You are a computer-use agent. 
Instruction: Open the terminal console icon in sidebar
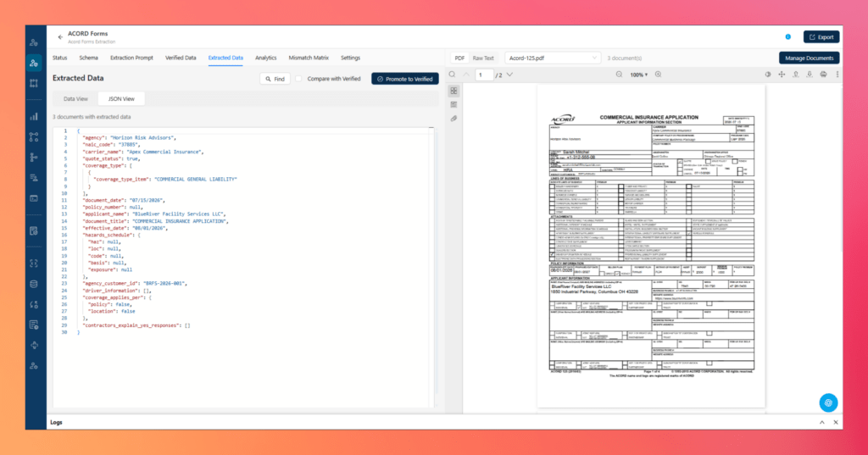pos(34,198)
